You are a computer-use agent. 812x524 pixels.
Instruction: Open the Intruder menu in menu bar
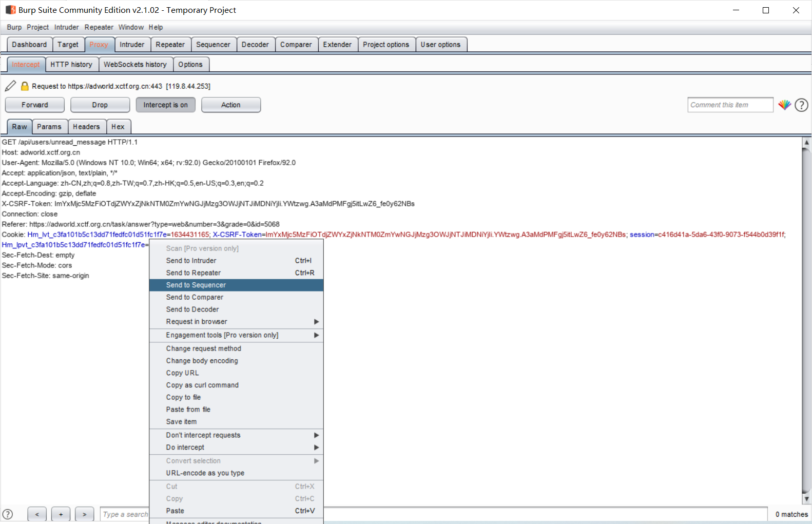coord(67,27)
